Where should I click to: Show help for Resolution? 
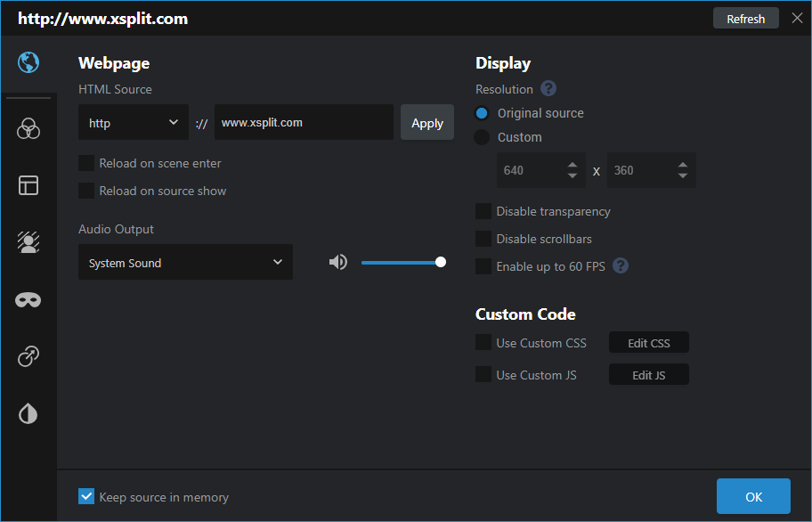[x=548, y=88]
